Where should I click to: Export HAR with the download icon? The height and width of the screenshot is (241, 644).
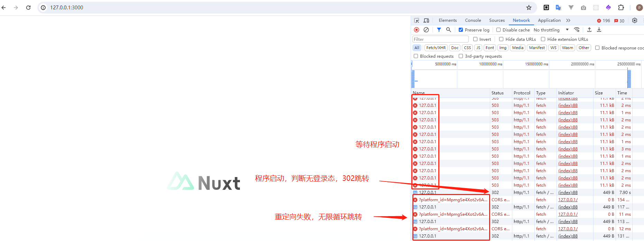point(599,30)
